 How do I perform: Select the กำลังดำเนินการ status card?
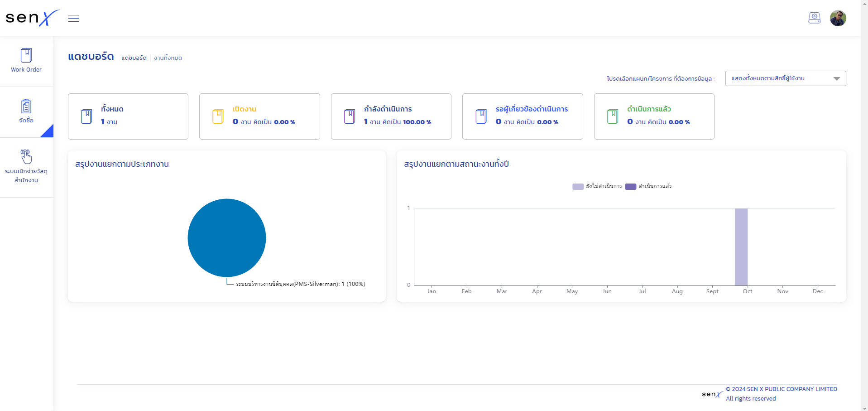pos(391,116)
